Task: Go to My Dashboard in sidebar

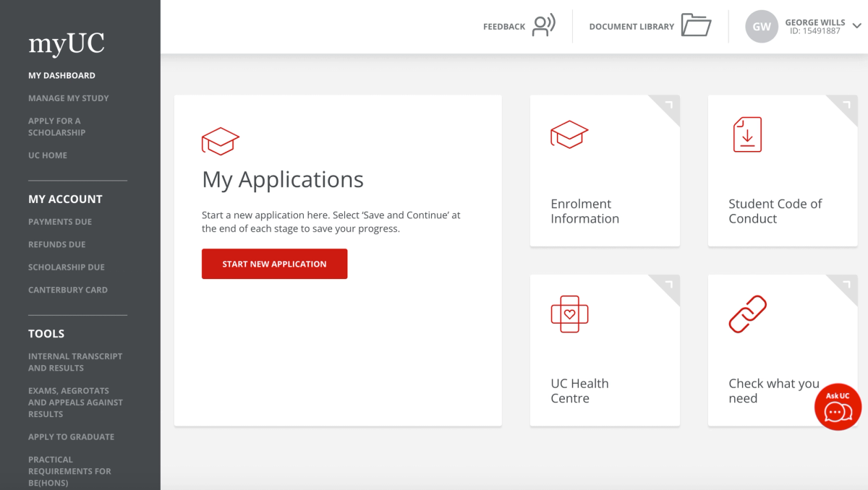Action: coord(61,75)
